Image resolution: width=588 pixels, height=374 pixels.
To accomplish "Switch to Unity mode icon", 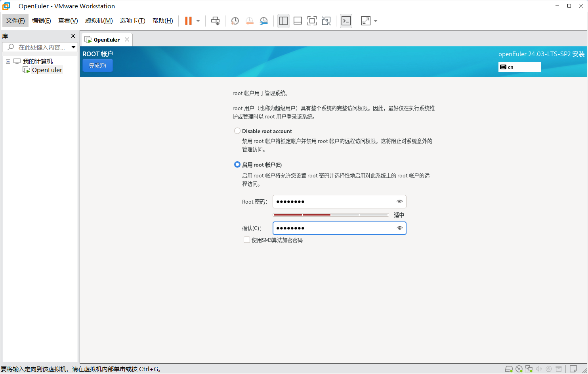I will tap(326, 21).
